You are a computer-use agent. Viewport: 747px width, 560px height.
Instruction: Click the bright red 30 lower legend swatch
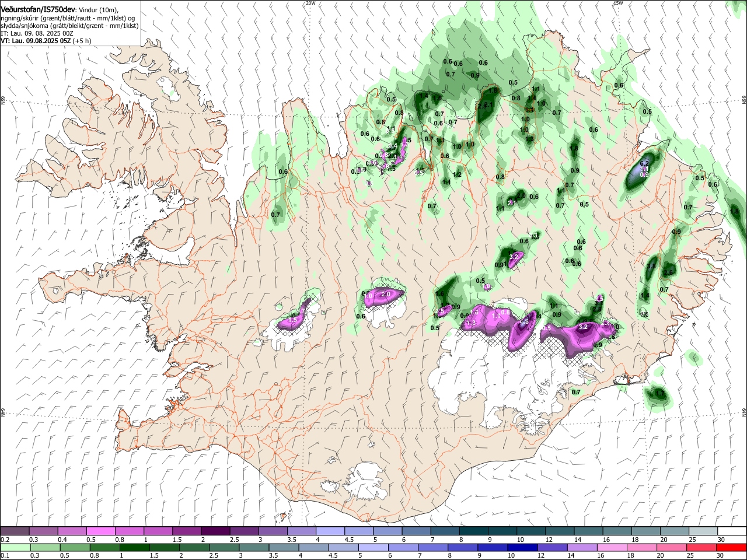731,547
